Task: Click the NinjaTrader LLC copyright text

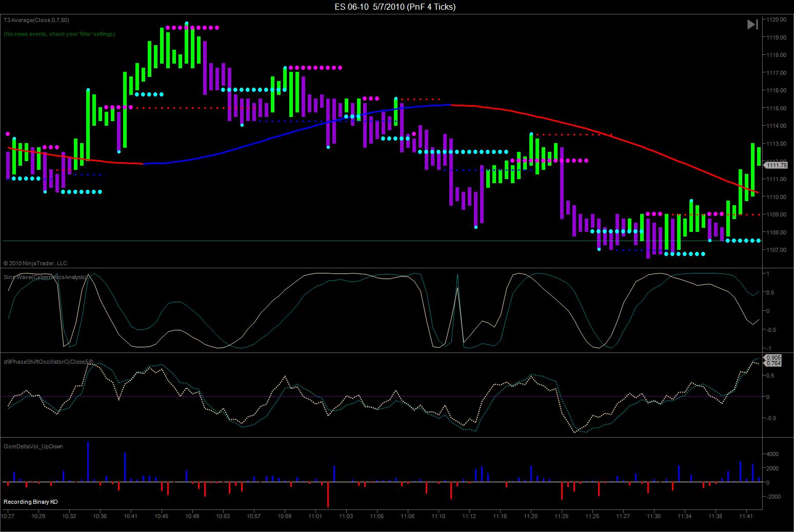Action: coord(35,263)
